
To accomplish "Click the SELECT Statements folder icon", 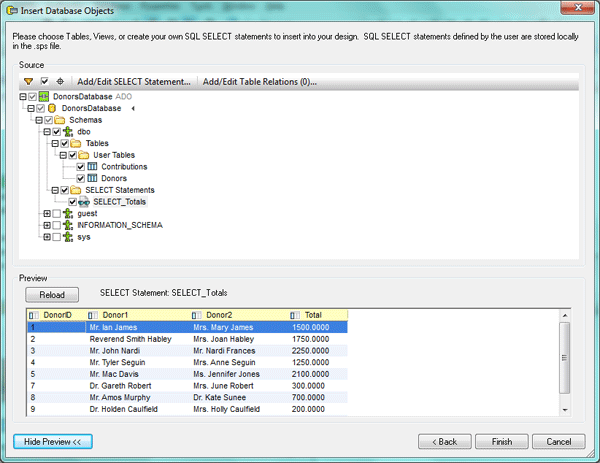I will click(76, 190).
